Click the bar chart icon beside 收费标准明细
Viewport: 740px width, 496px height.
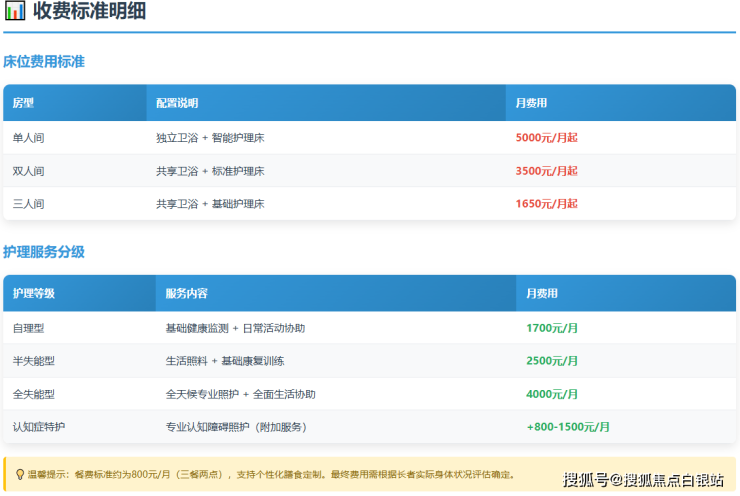(x=15, y=13)
